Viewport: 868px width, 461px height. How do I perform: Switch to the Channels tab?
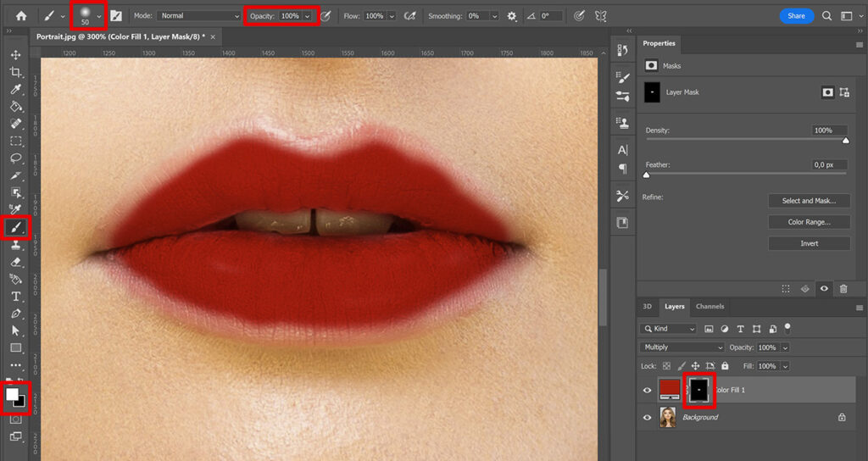[x=709, y=306]
